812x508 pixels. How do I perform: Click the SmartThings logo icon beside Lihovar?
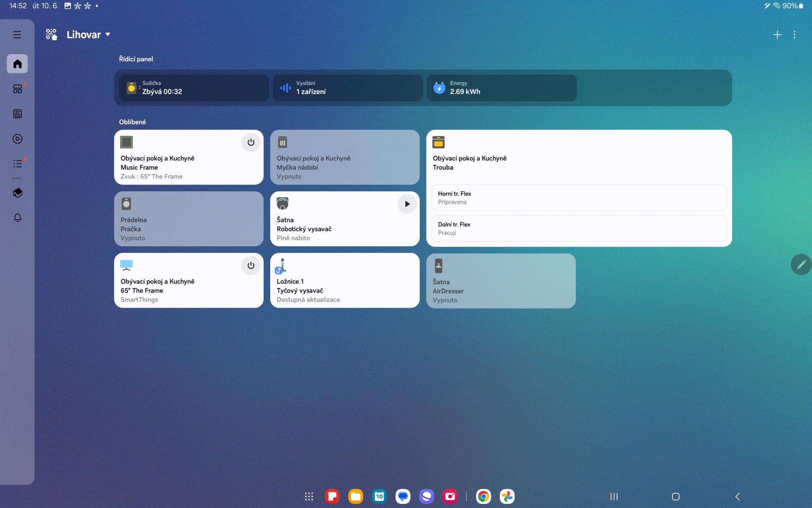(x=52, y=35)
